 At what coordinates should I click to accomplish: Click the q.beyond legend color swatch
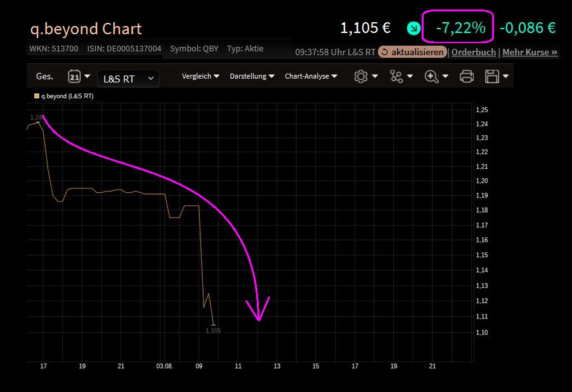(x=37, y=96)
